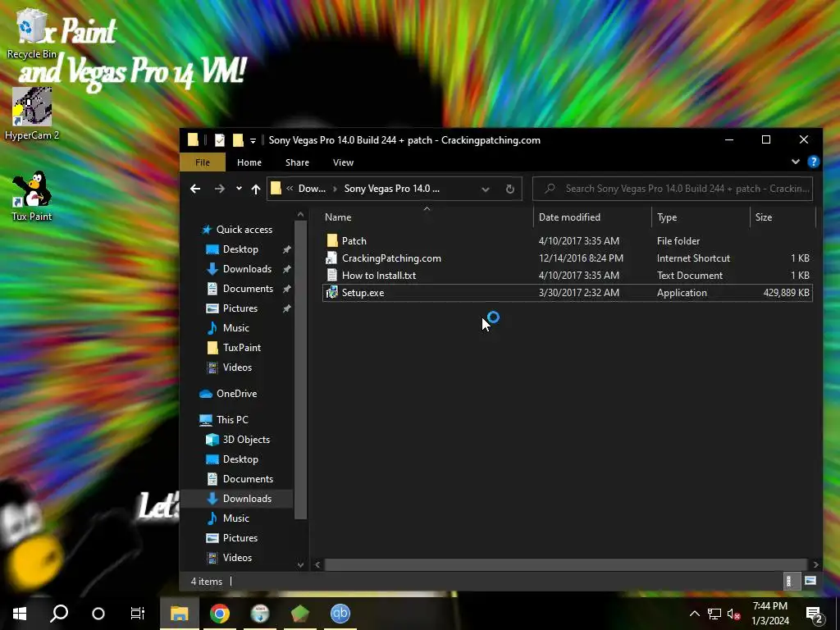
Task: Open the network icon in system tray
Action: [714, 614]
